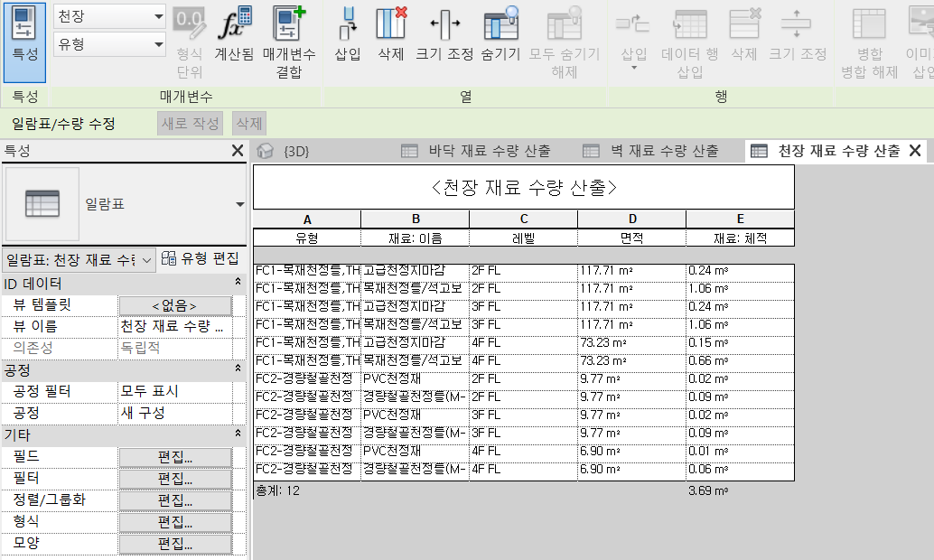
Task: Click 삭제 in the 행 row panel
Action: tap(744, 34)
